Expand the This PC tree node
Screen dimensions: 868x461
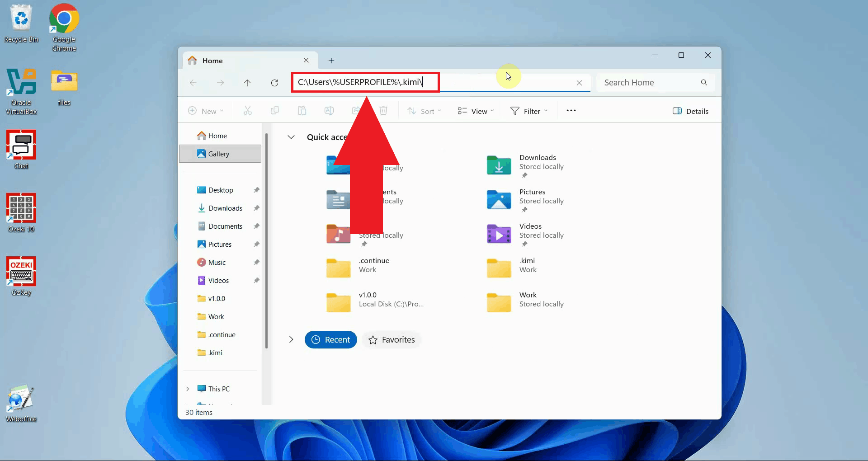pos(188,389)
